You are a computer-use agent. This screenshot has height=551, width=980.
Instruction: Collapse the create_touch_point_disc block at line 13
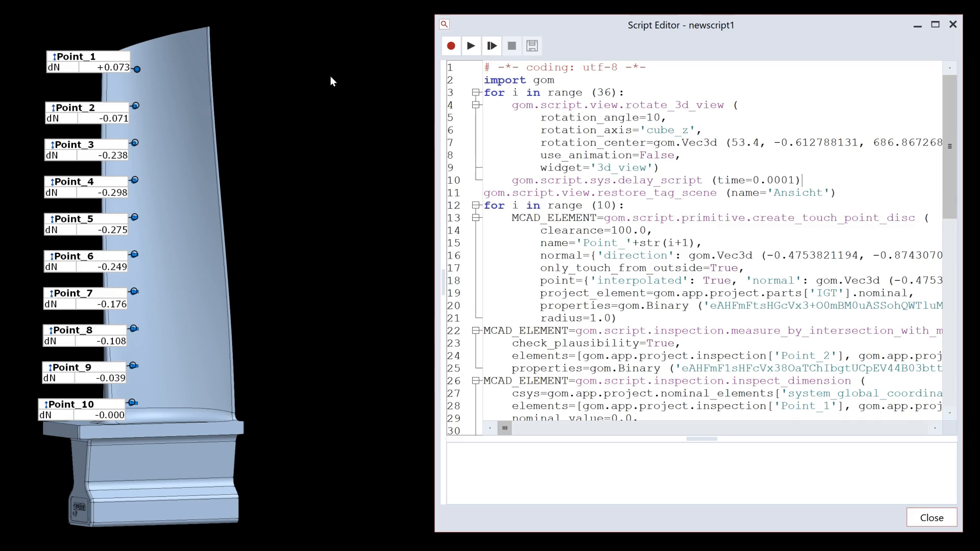476,218
